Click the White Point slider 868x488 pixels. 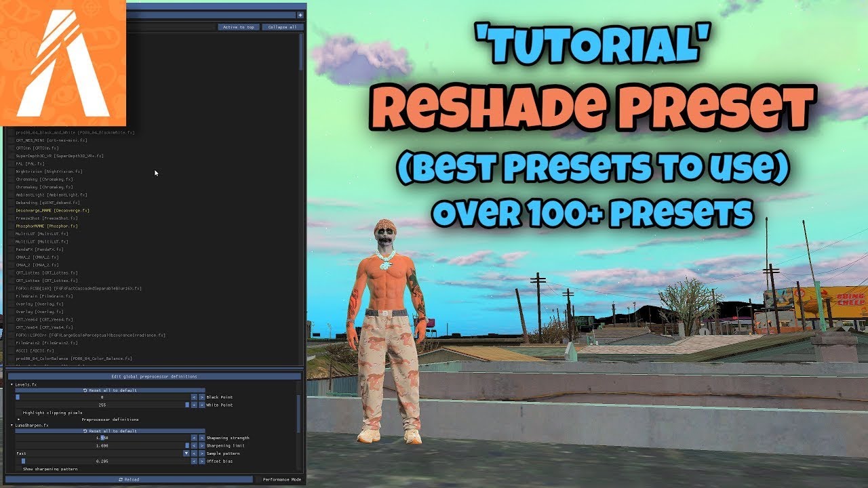pos(102,405)
